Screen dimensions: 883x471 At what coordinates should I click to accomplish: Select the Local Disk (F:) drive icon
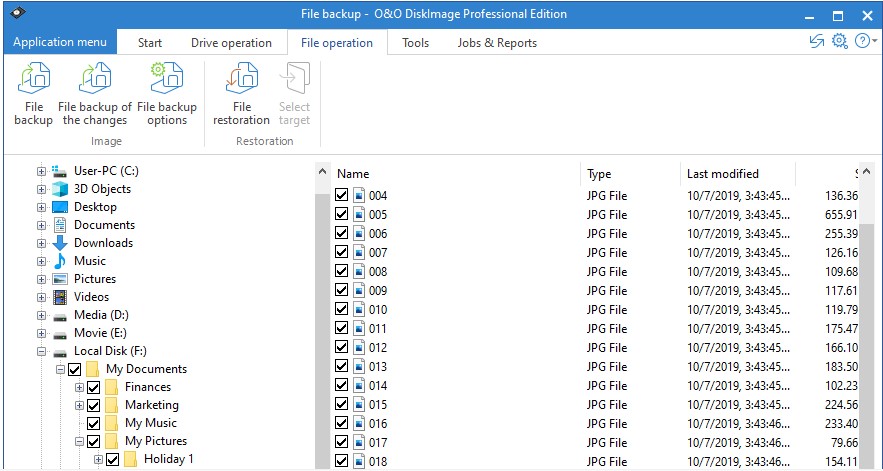60,352
